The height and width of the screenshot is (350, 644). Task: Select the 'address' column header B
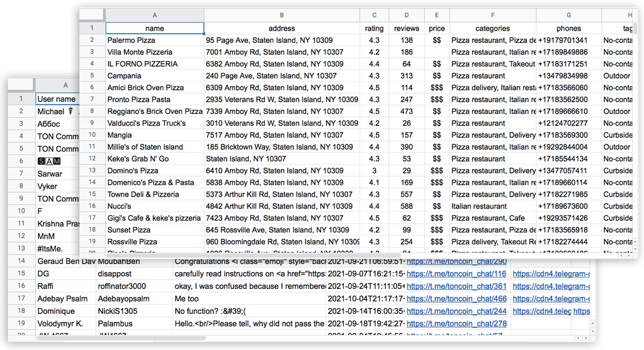tap(282, 15)
